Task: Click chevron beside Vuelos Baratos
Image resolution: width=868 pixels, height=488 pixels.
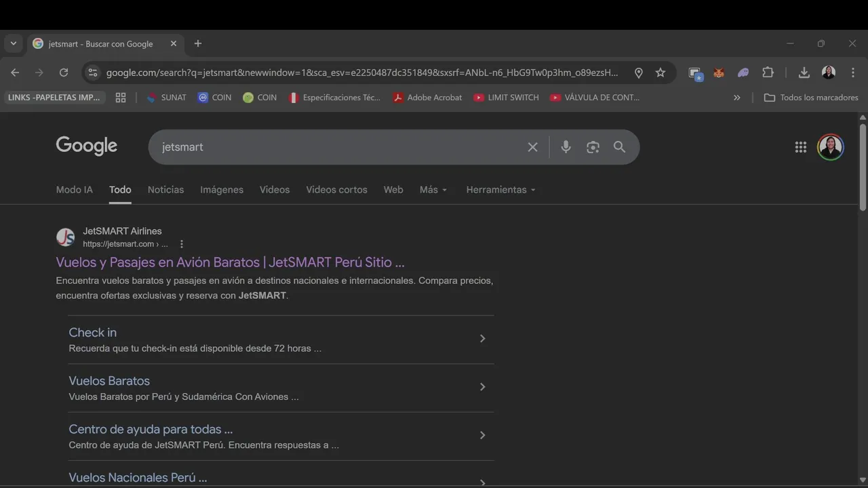Action: 482,386
